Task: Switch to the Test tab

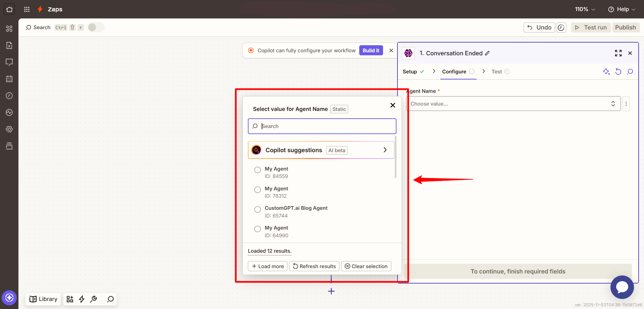Action: coord(500,71)
